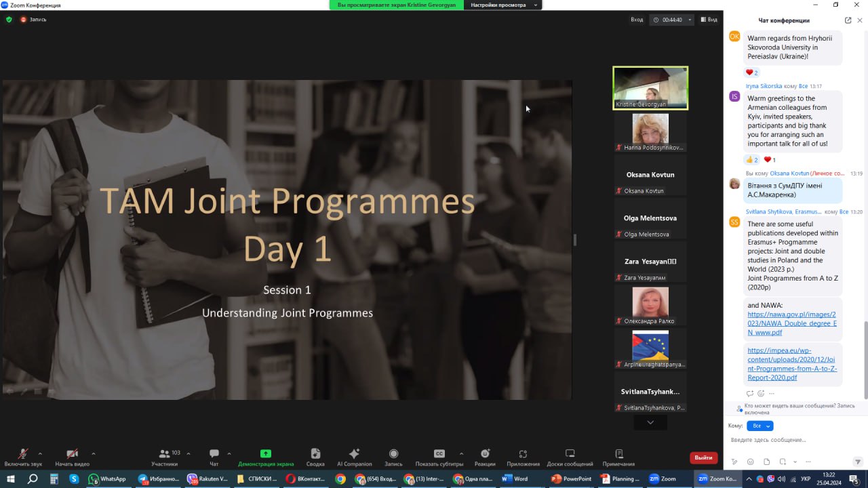868x488 pixels.
Task: Click Выйти to leave the meeting
Action: 703,457
